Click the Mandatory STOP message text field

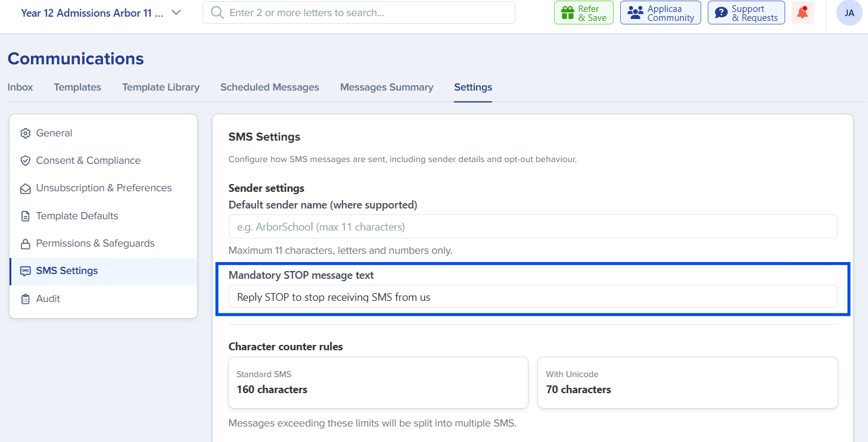pos(533,297)
